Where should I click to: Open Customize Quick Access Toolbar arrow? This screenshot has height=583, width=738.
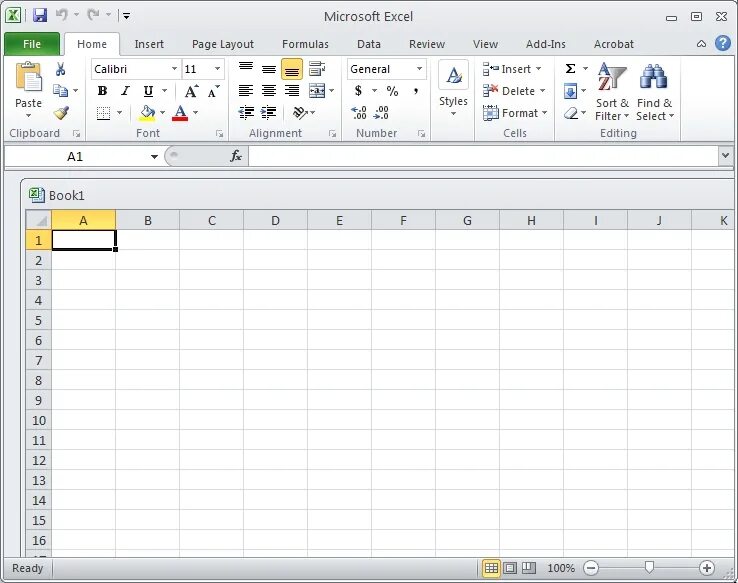126,16
